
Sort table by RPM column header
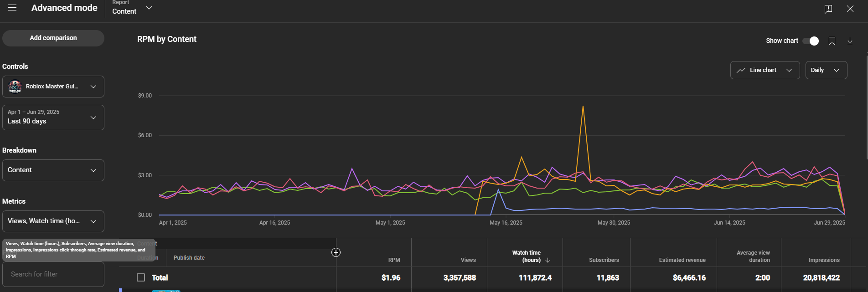[x=394, y=260]
